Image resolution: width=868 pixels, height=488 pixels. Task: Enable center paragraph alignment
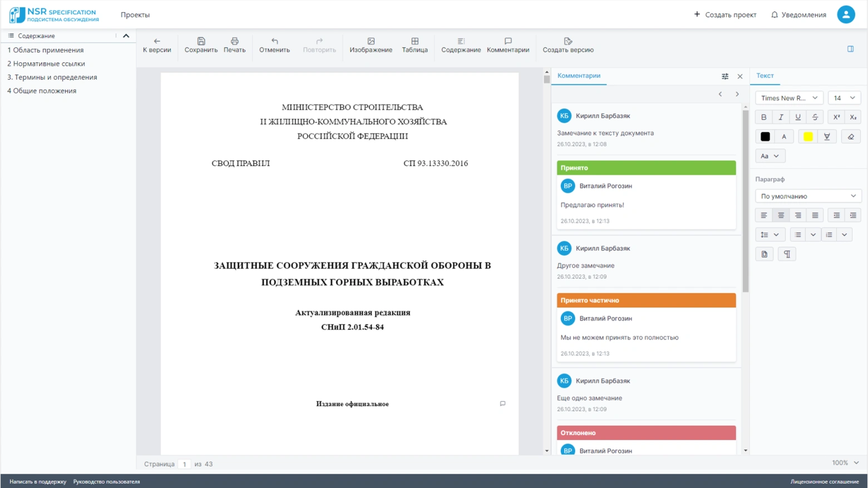(781, 215)
